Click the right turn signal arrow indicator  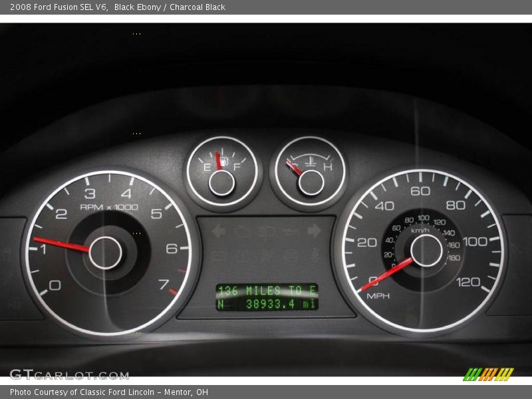pyautogui.click(x=314, y=231)
